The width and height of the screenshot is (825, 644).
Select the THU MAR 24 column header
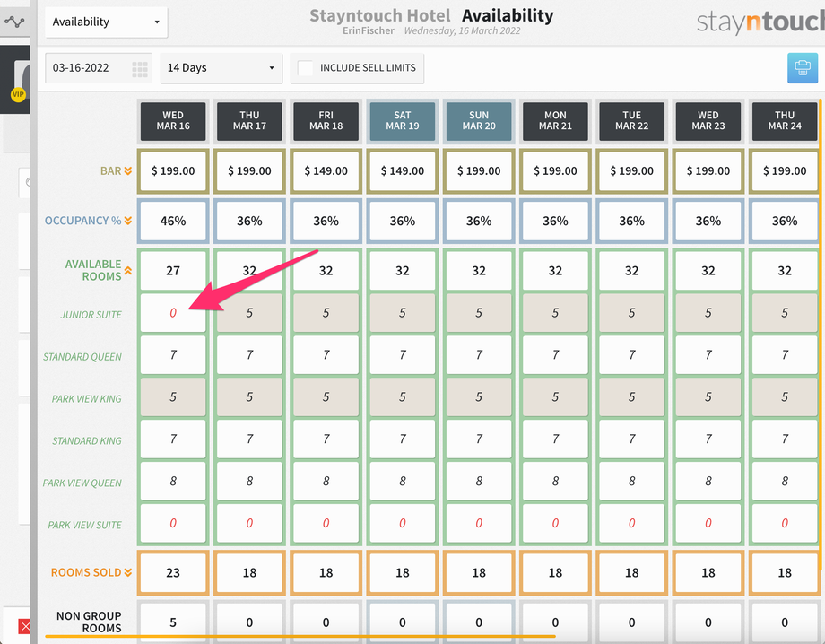[x=785, y=121]
